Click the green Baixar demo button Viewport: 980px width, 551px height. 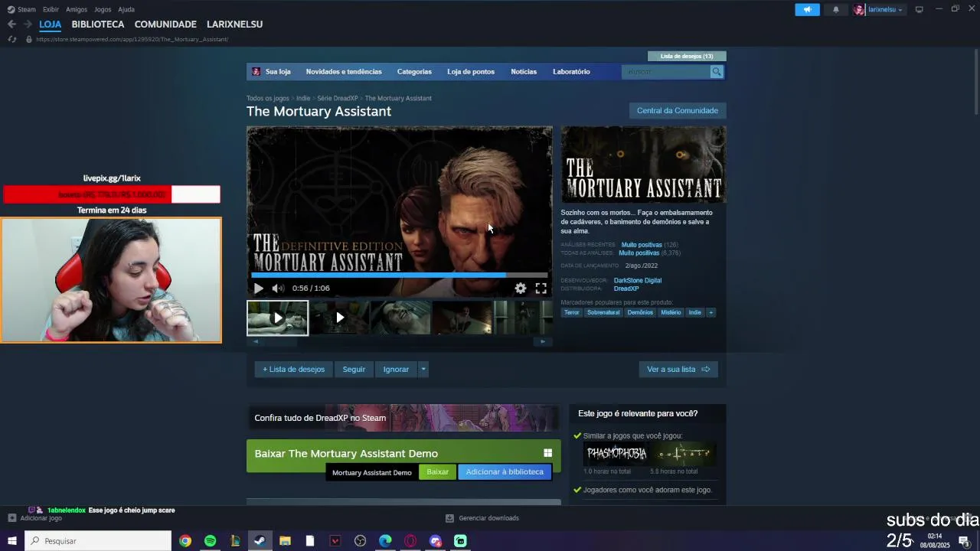(x=438, y=472)
